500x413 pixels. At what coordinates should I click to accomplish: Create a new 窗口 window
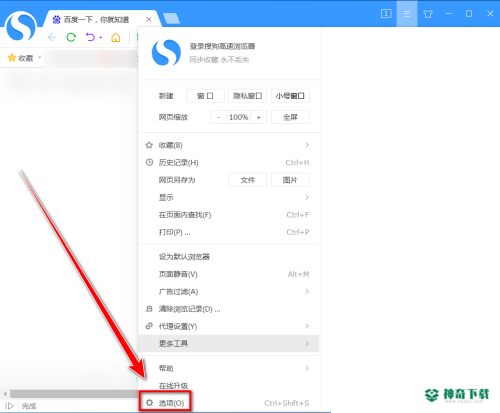tap(205, 96)
